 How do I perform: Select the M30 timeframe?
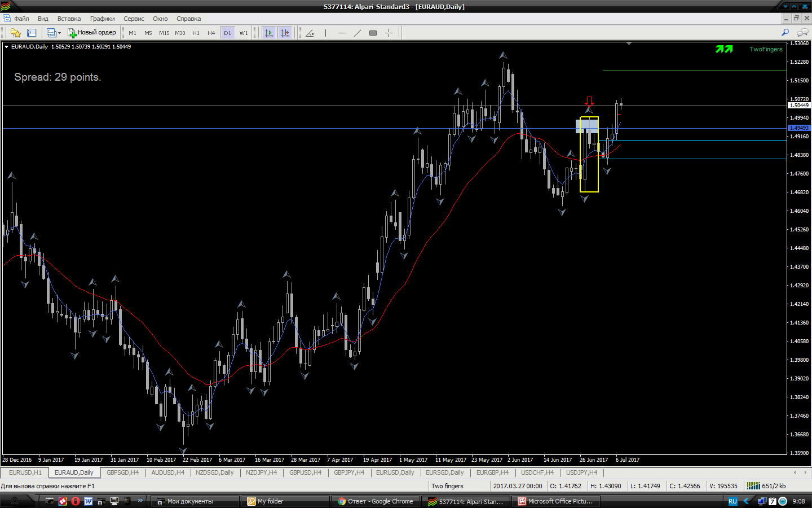[180, 33]
